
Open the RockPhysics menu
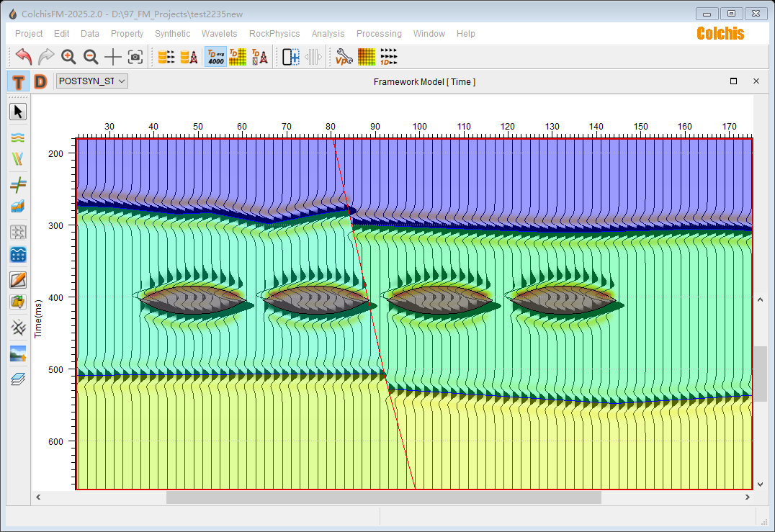[274, 34]
